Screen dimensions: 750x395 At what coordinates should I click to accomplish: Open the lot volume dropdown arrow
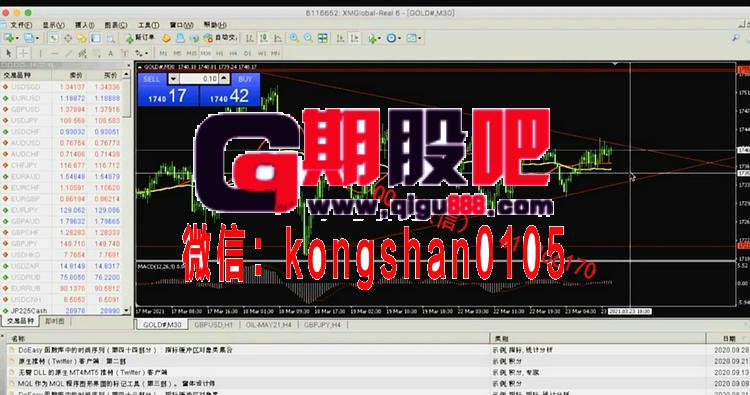click(x=173, y=78)
